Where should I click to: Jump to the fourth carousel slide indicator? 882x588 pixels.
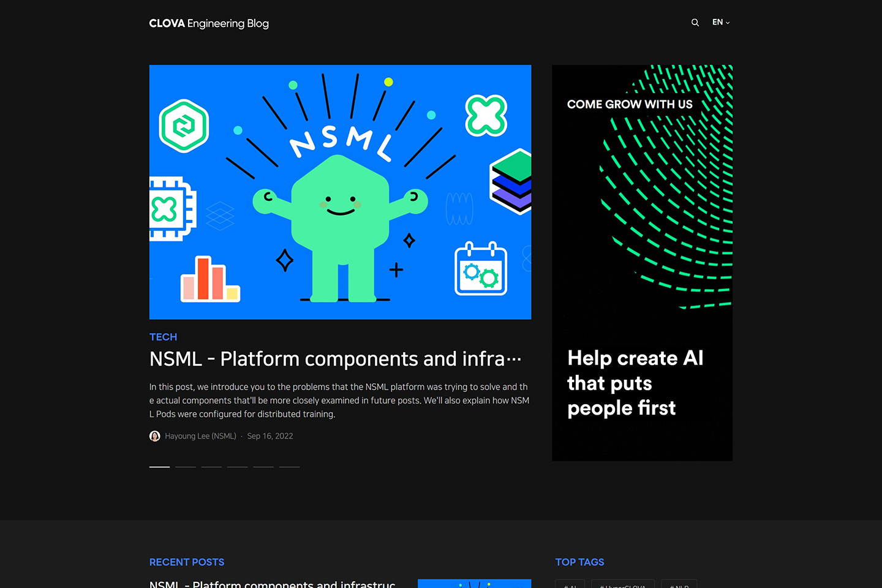238,467
